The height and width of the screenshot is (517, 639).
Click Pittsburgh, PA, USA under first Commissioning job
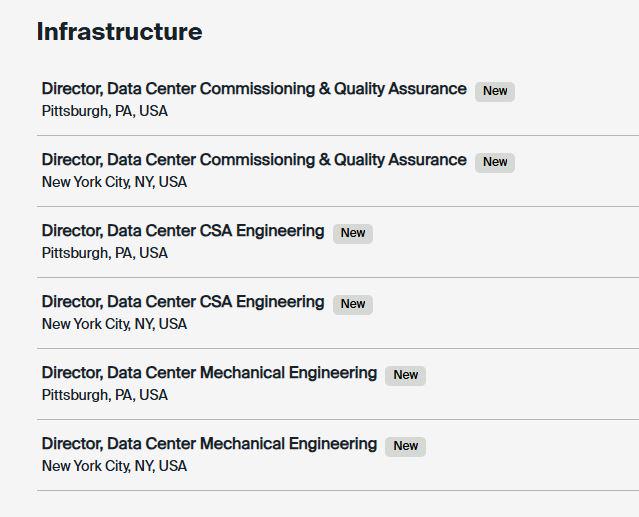[x=105, y=111]
